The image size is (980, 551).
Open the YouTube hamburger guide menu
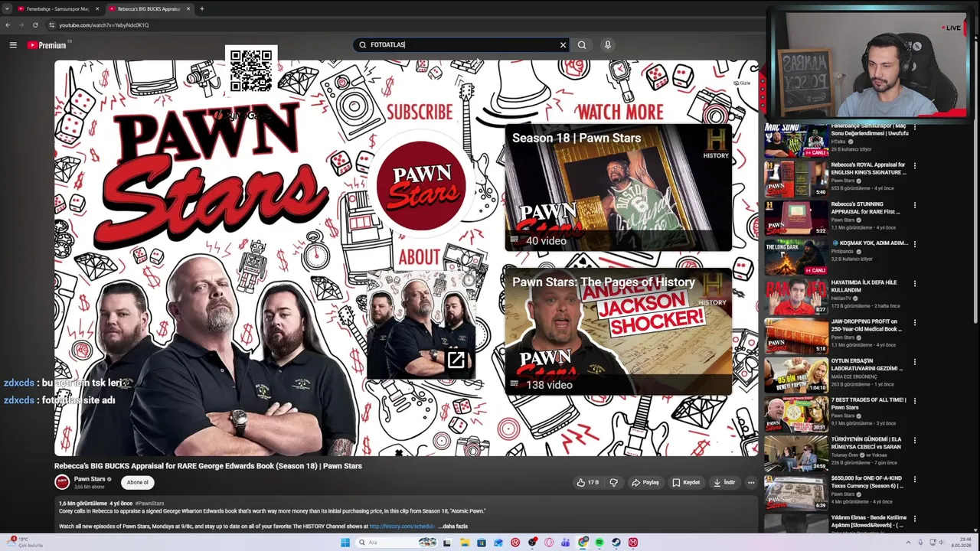click(13, 45)
